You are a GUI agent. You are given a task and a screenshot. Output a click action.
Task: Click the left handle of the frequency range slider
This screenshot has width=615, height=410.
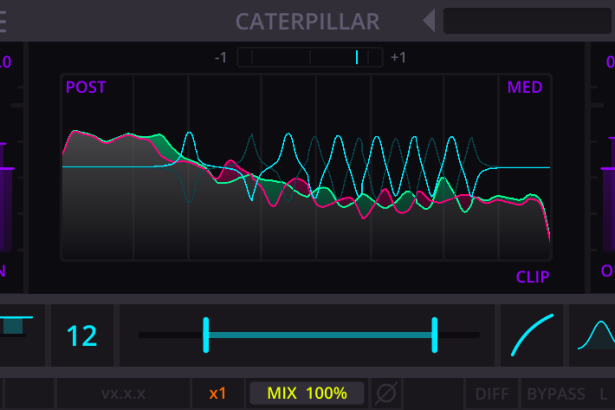206,335
